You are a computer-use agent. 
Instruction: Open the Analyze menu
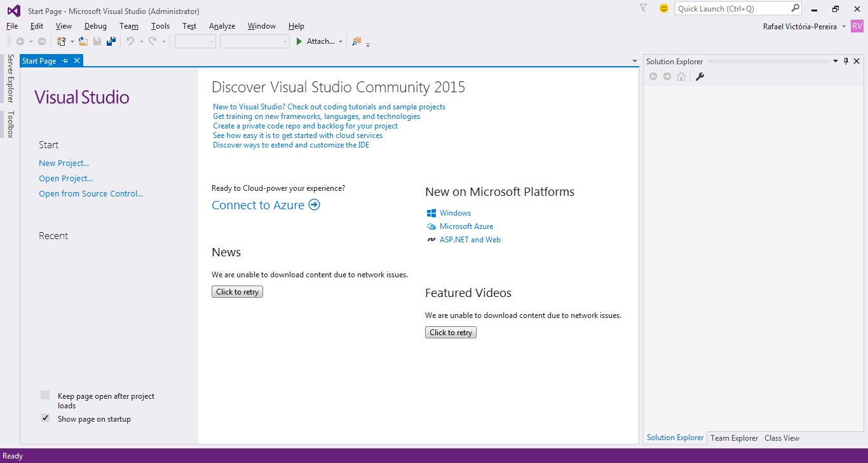point(222,26)
